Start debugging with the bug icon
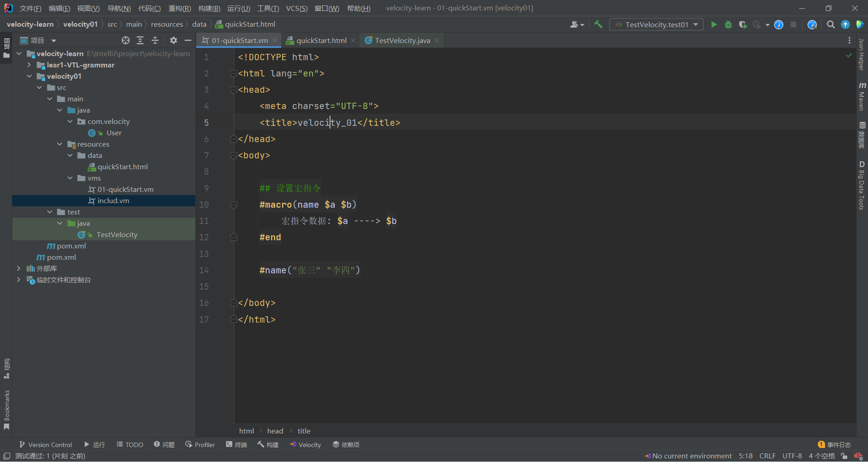Viewport: 868px width, 462px height. [x=728, y=24]
